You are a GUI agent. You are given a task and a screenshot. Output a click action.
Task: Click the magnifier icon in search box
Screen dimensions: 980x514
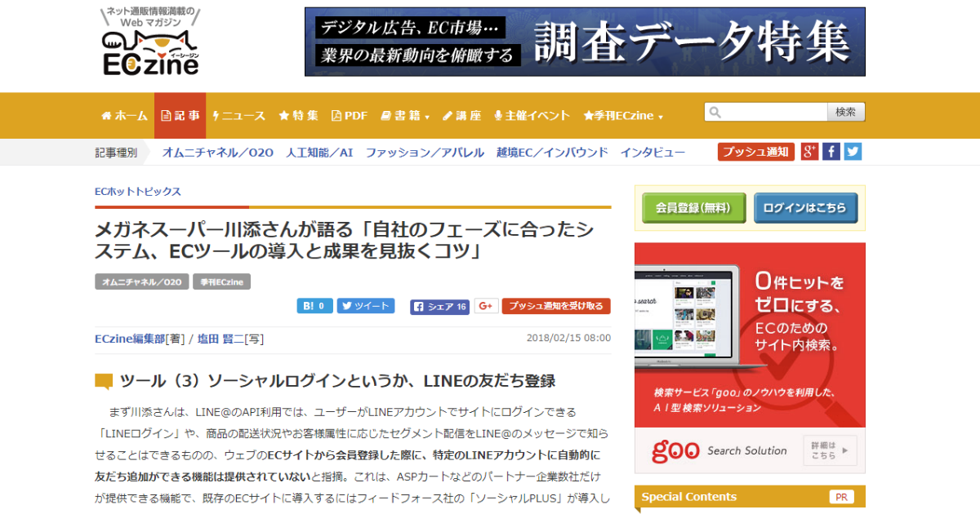[x=715, y=113]
